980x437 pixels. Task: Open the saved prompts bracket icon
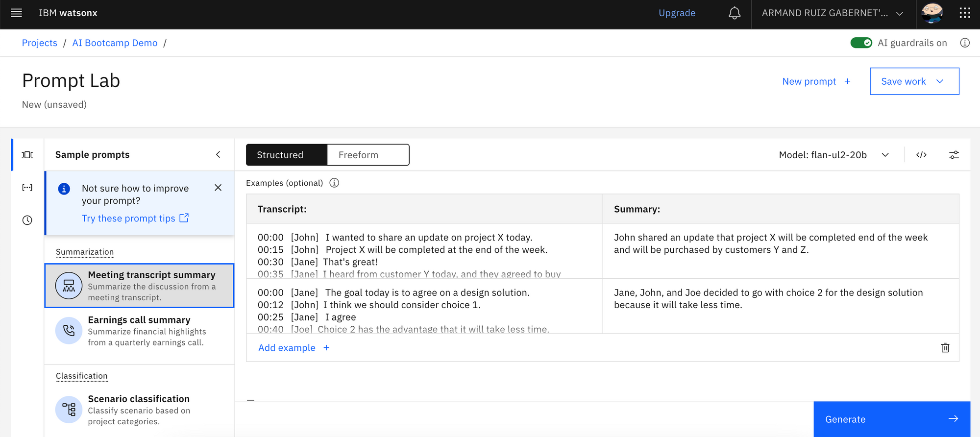click(27, 188)
